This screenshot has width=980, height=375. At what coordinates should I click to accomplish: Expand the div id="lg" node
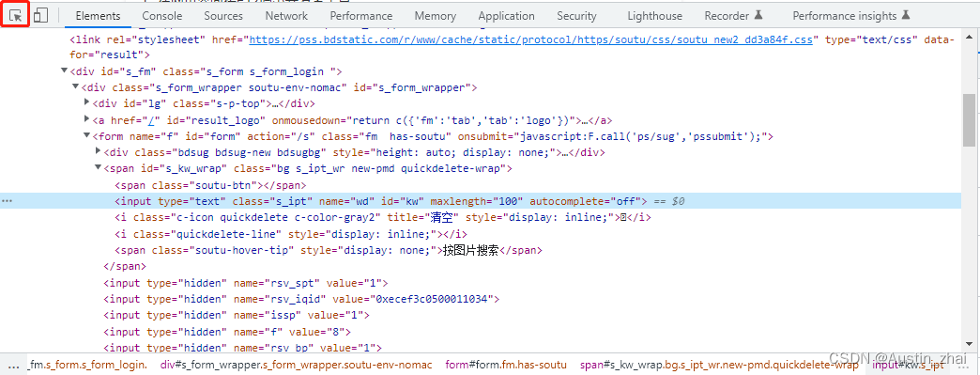[x=87, y=102]
